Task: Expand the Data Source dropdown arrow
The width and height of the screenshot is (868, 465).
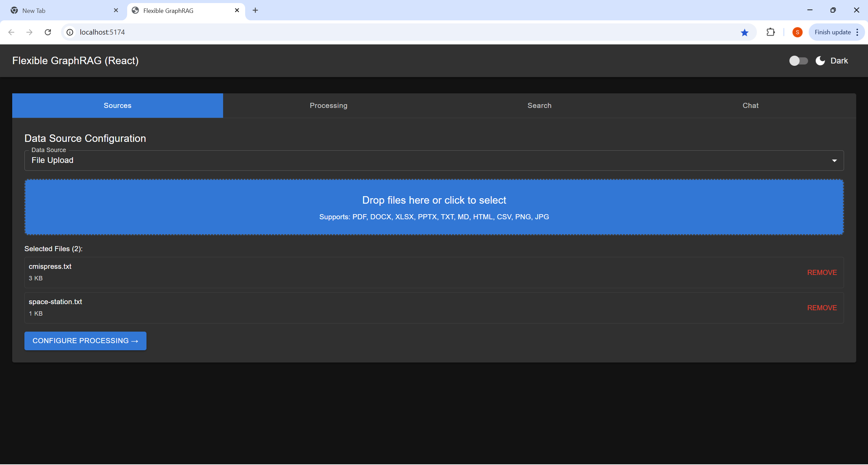Action: pos(834,161)
